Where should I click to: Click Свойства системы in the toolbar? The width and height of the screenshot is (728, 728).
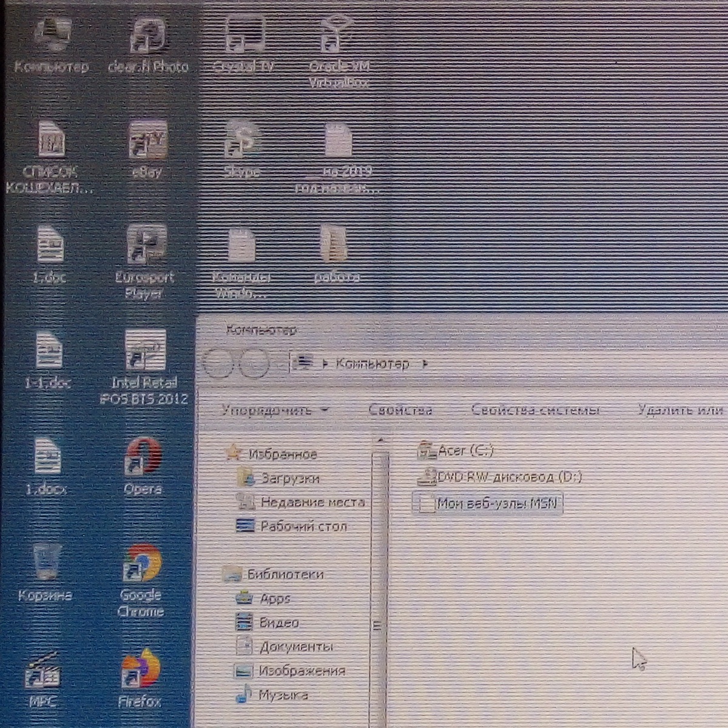click(x=536, y=410)
